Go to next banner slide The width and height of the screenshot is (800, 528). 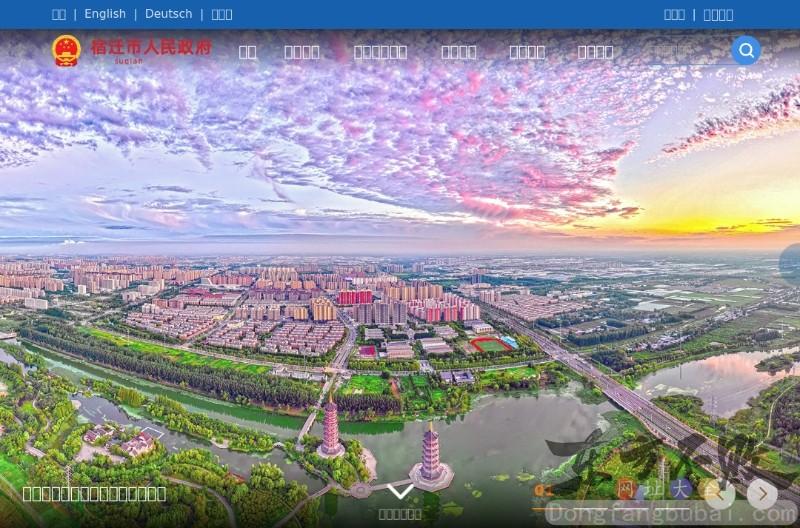point(762,493)
